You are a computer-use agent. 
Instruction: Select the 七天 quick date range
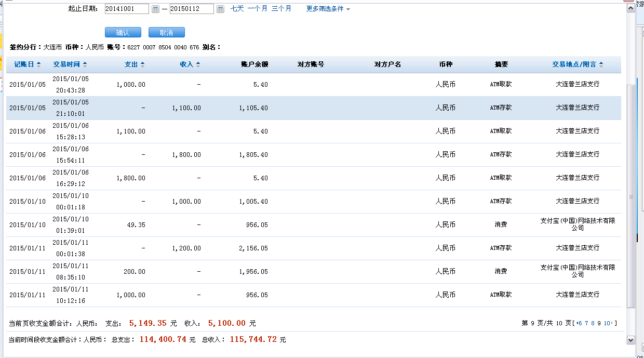tap(237, 9)
